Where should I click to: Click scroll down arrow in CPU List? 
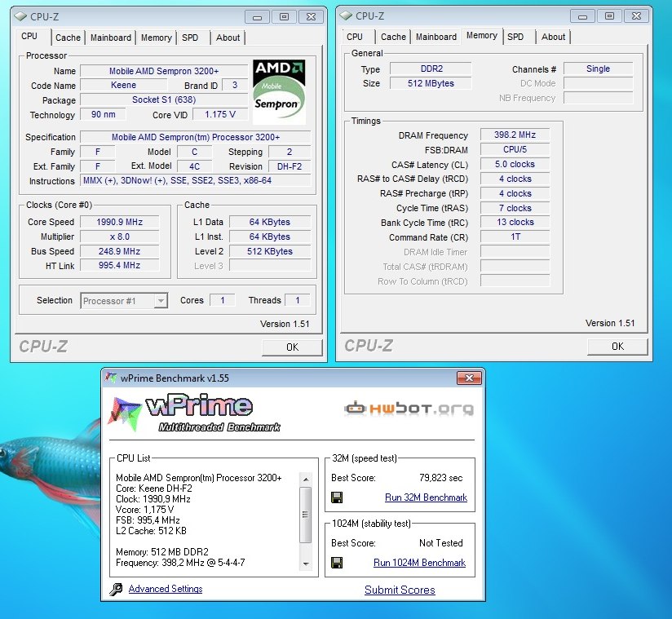[306, 564]
